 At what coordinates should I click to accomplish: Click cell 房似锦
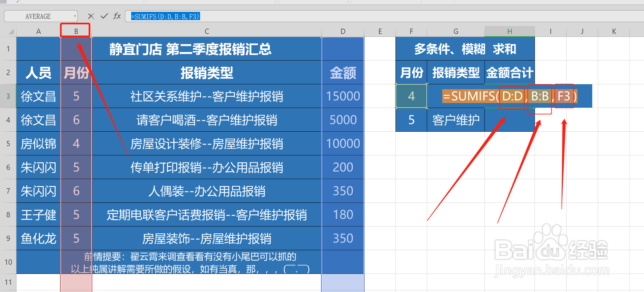point(39,144)
